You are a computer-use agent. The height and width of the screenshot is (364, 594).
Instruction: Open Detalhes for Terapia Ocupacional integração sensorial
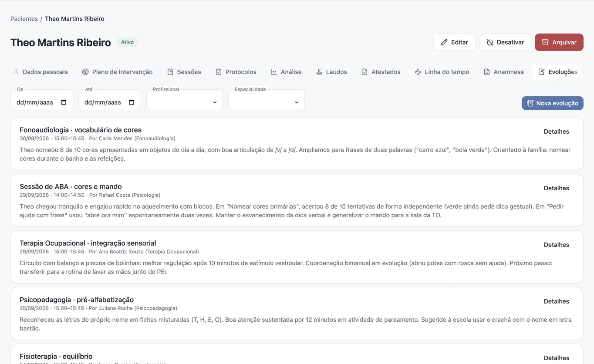[x=557, y=245]
